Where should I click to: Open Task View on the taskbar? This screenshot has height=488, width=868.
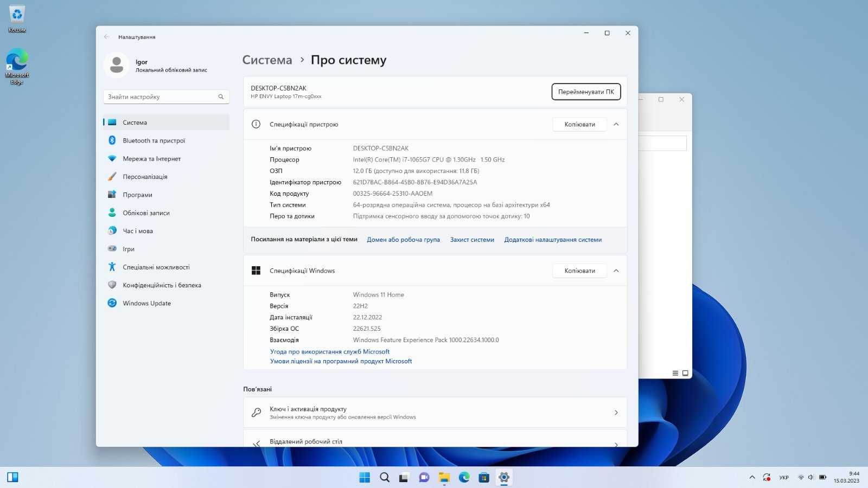click(404, 477)
